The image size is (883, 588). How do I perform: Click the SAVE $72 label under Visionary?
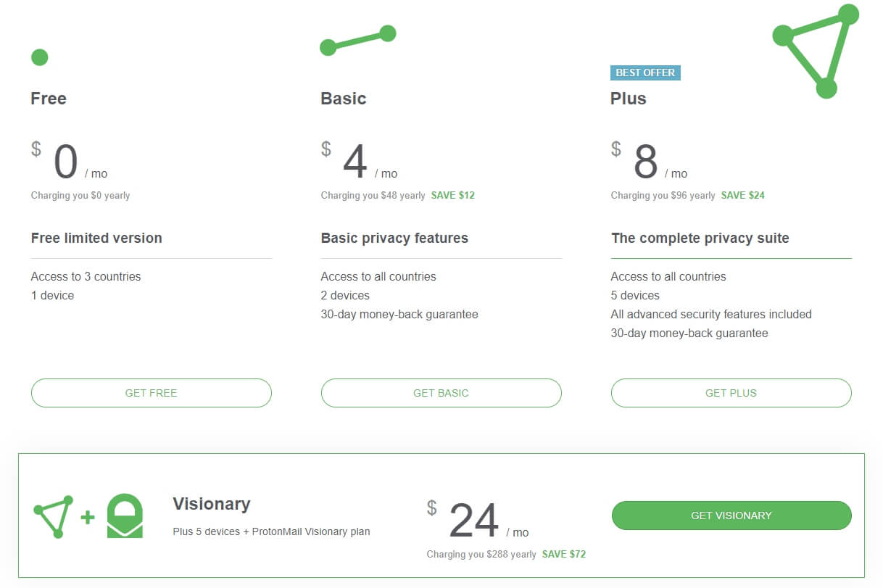point(564,554)
